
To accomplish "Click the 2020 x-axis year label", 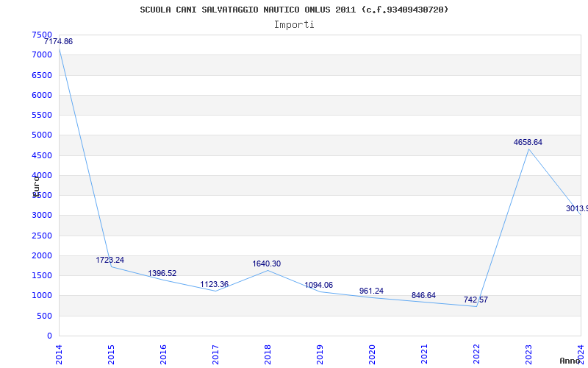I will (x=372, y=353).
